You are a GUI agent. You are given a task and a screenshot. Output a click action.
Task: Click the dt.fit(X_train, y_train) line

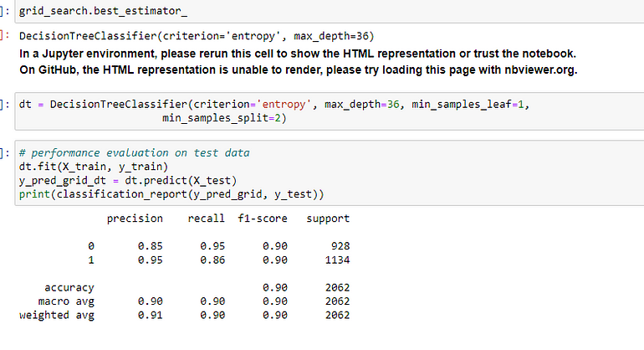pos(94,167)
